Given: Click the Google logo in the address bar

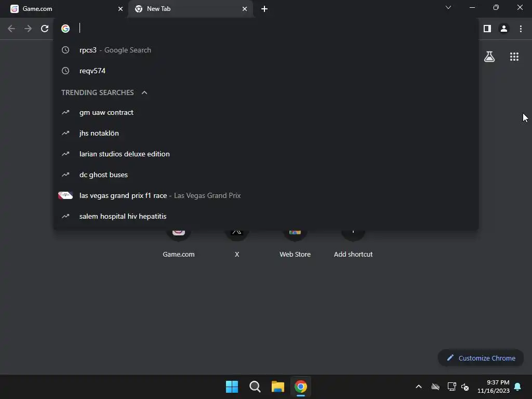Looking at the screenshot, I should pos(65,29).
